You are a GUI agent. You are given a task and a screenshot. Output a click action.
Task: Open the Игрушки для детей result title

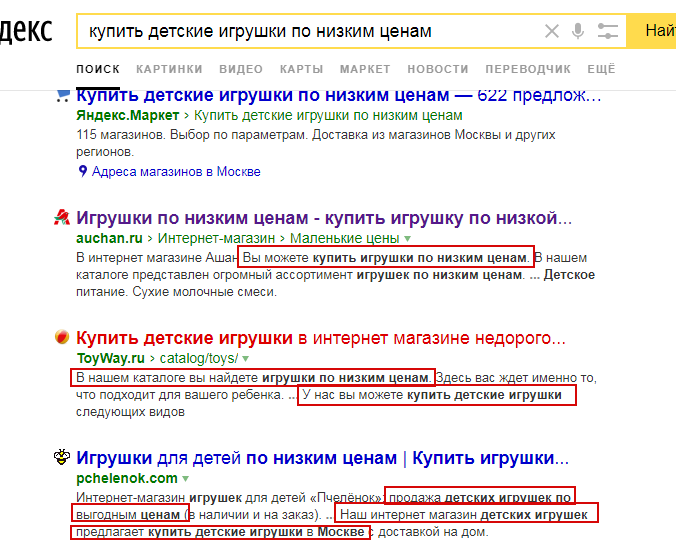(x=322, y=458)
